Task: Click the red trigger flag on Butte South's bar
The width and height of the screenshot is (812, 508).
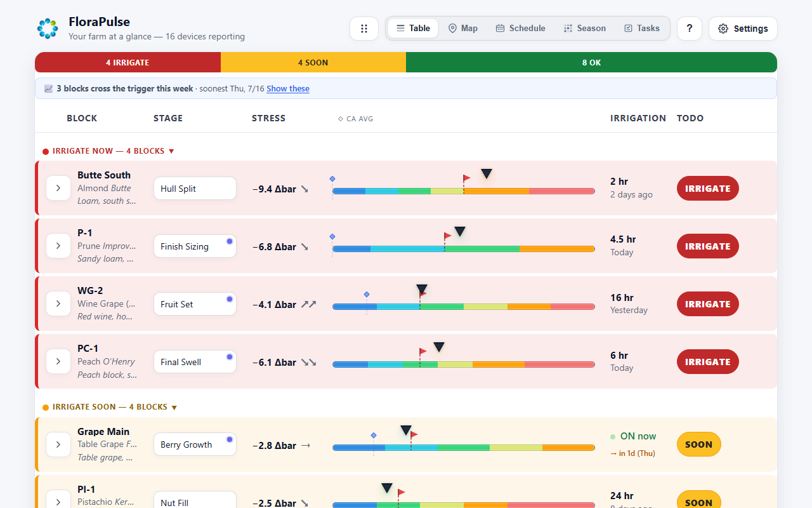Action: [x=466, y=179]
